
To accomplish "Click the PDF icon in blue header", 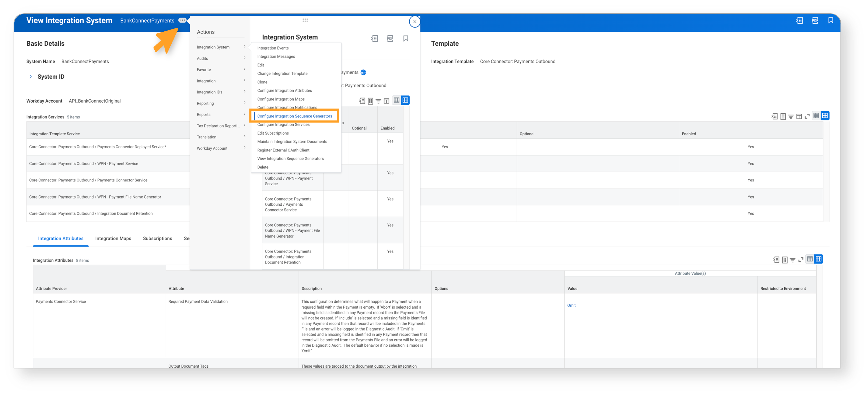I will coord(815,21).
